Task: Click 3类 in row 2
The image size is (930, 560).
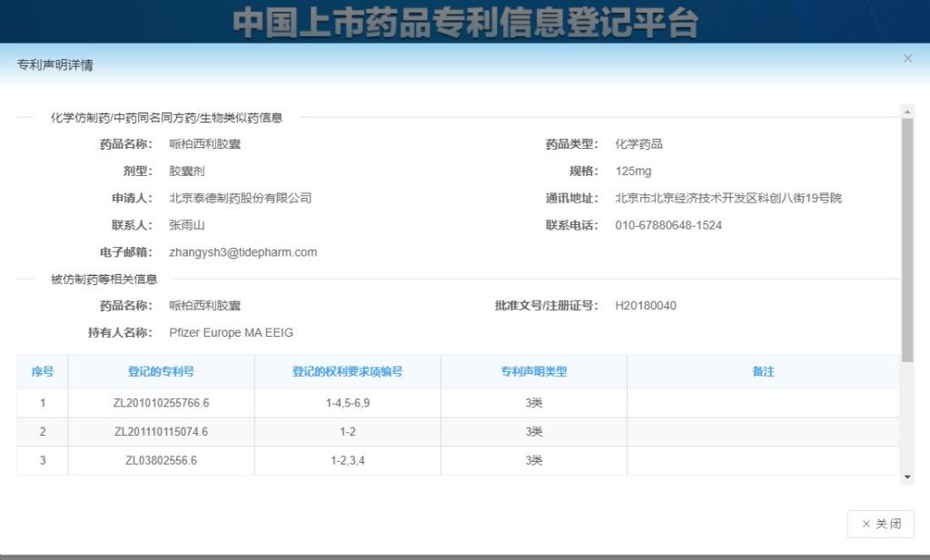Action: (534, 432)
